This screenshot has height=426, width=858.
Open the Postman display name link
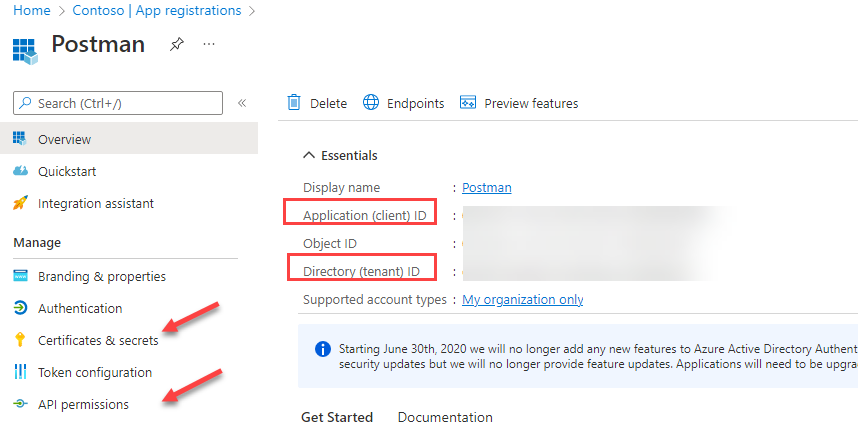click(x=487, y=188)
